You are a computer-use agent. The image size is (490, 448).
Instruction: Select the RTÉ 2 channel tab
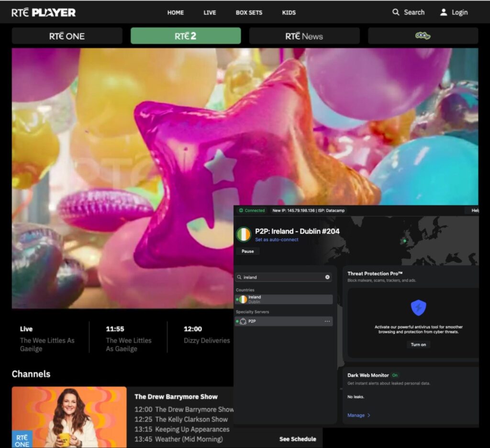pos(186,36)
